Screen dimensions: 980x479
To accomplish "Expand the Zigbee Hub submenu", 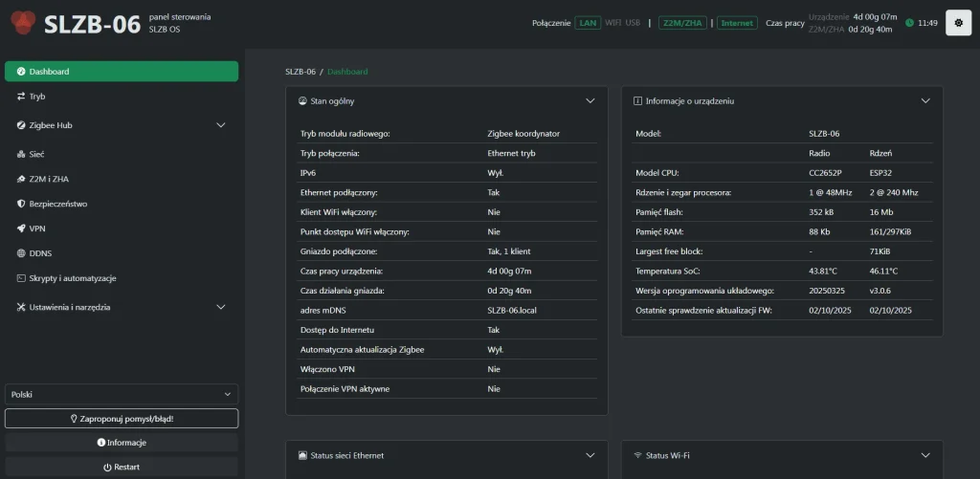I will (220, 125).
